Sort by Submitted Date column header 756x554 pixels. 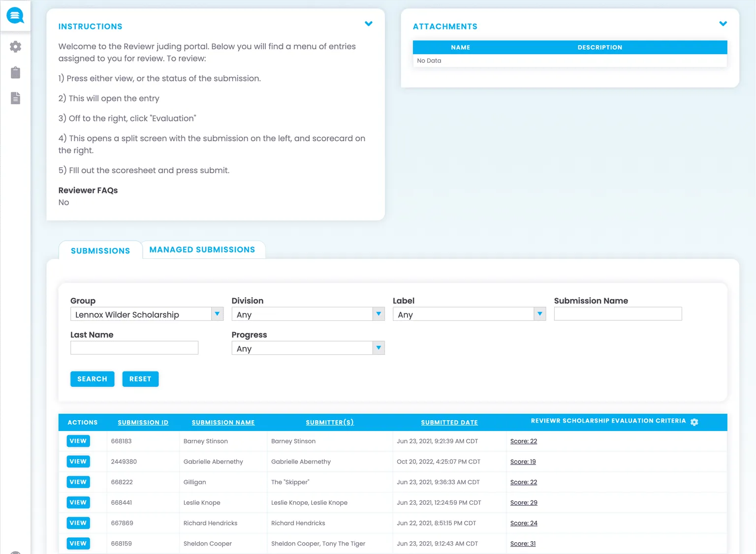point(449,423)
